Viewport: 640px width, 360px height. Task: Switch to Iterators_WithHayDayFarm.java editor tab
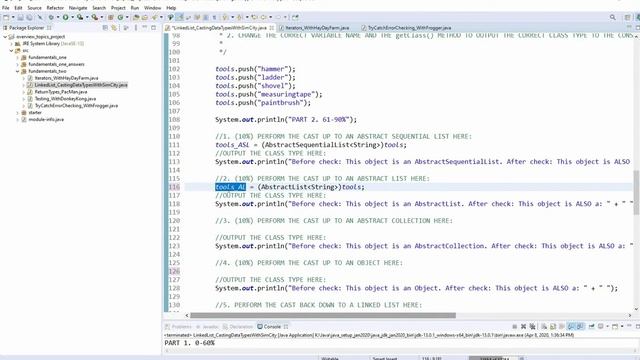[317, 28]
